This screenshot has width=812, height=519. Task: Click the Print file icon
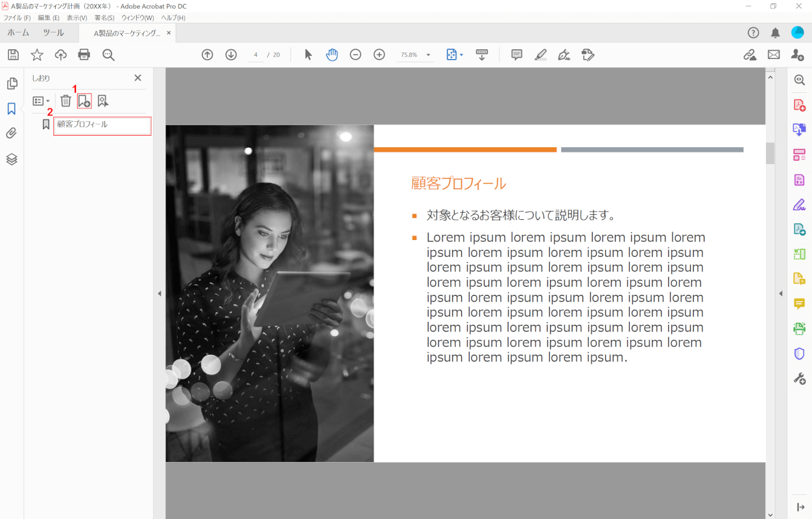pos(84,55)
